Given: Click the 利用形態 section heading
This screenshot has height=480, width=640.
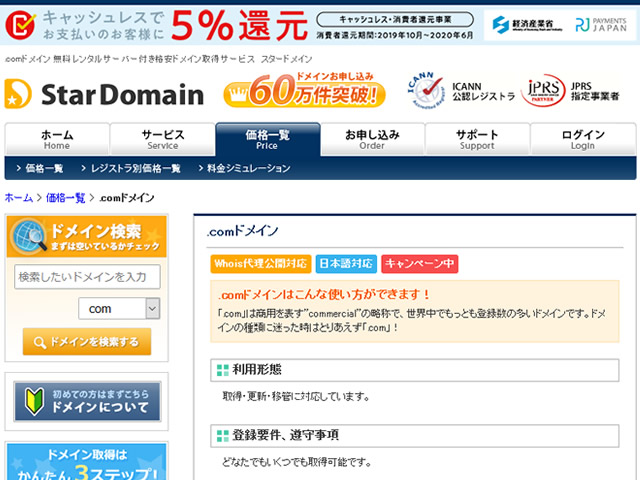Looking at the screenshot, I should point(415,370).
